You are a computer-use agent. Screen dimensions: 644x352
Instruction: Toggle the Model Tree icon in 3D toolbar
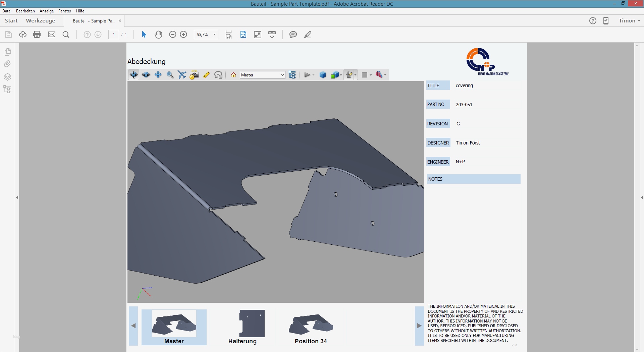292,75
